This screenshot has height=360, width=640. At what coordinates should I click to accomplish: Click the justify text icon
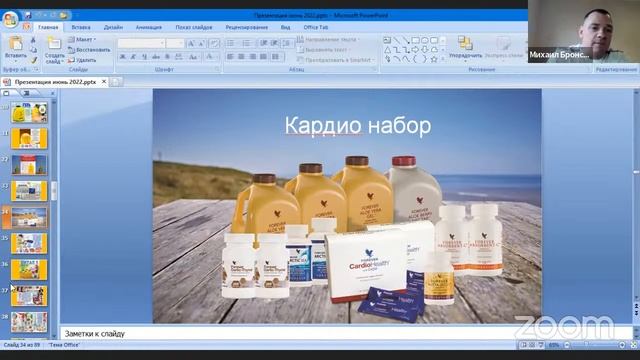tap(264, 57)
